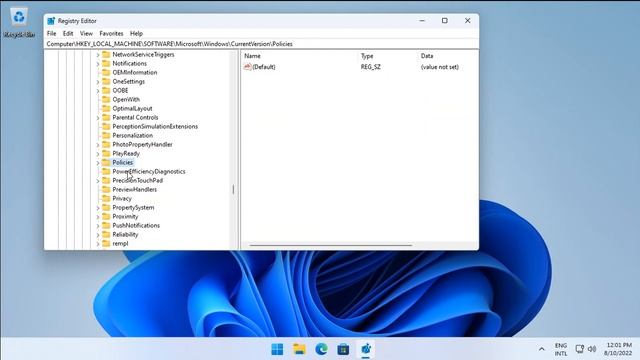The width and height of the screenshot is (640, 360).
Task: Click the Notifications folder icon
Action: pos(106,63)
